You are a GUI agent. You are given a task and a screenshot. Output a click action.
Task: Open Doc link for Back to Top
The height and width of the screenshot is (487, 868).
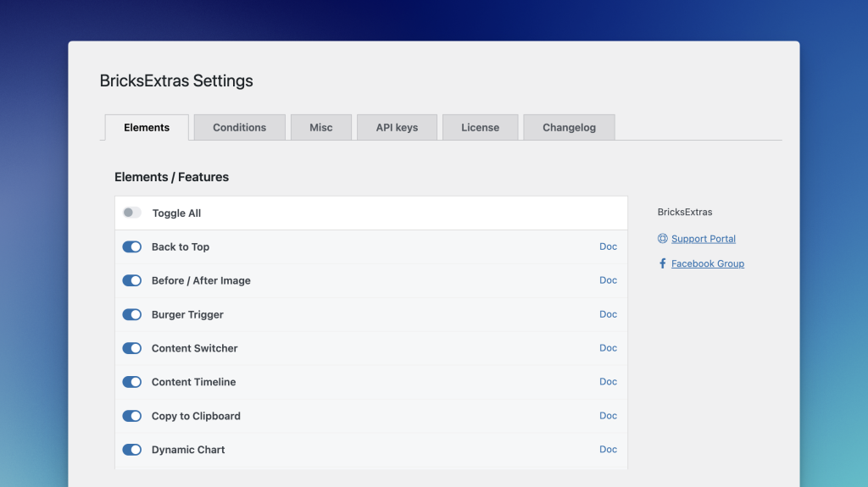608,246
